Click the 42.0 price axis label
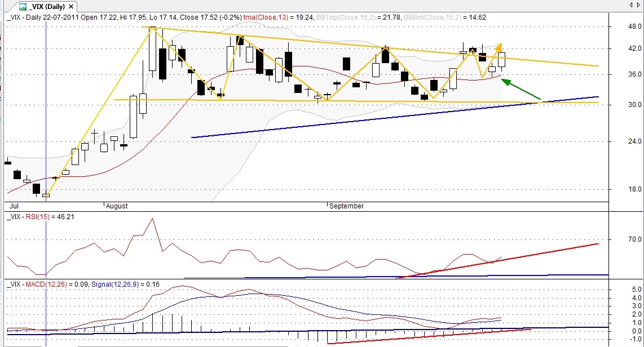The height and width of the screenshot is (347, 644). [634, 48]
